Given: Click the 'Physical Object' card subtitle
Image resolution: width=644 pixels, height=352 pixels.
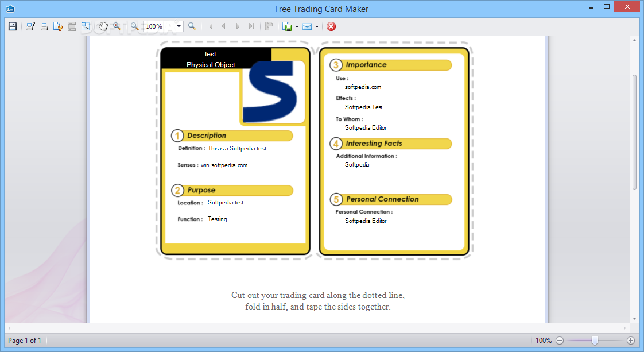Looking at the screenshot, I should click(x=211, y=65).
